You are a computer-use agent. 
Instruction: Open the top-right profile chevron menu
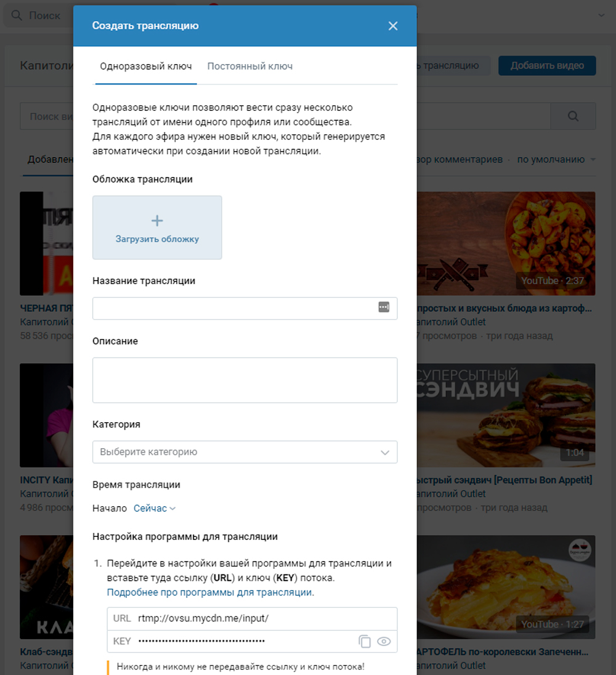pyautogui.click(x=601, y=15)
